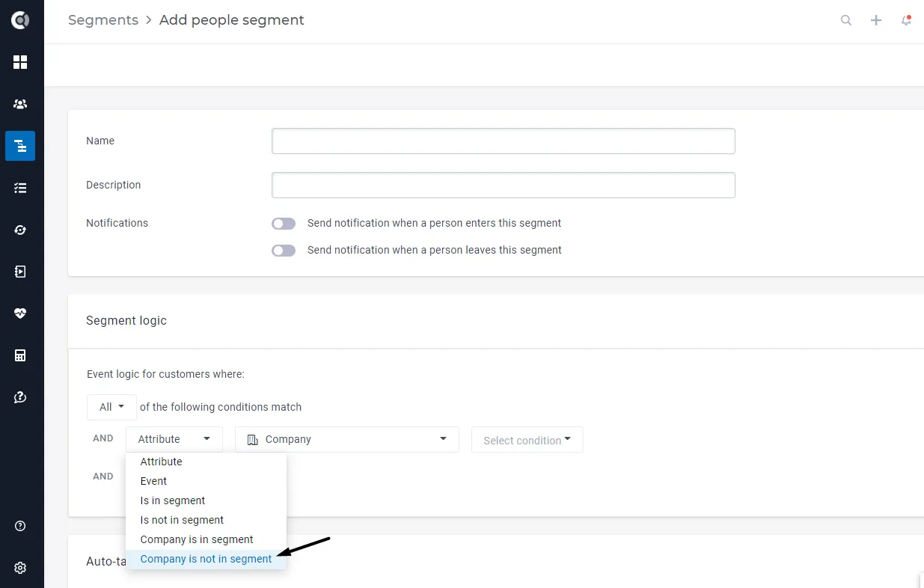Screen dimensions: 924x588
Task: Click the Add people segment title
Action: point(232,20)
